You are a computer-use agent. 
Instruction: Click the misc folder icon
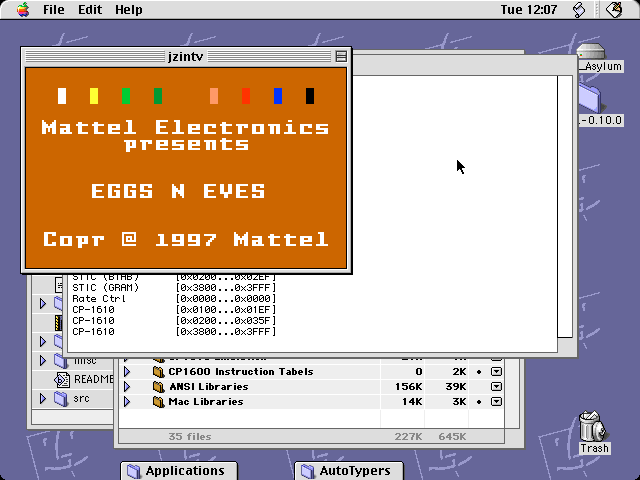tap(61, 360)
